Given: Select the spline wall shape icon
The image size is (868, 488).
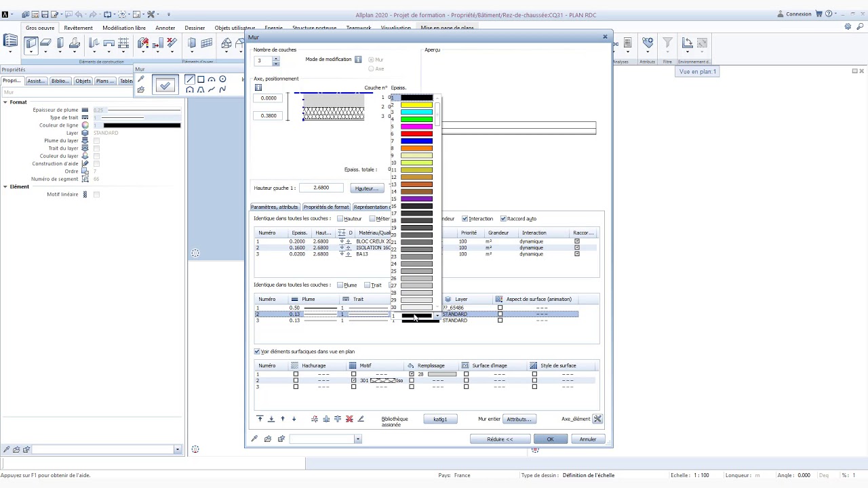Looking at the screenshot, I should pyautogui.click(x=222, y=89).
